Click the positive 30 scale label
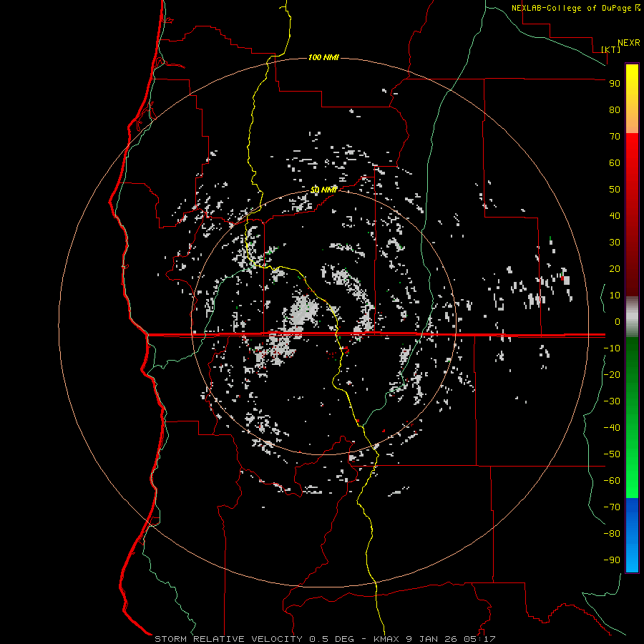 (x=615, y=243)
